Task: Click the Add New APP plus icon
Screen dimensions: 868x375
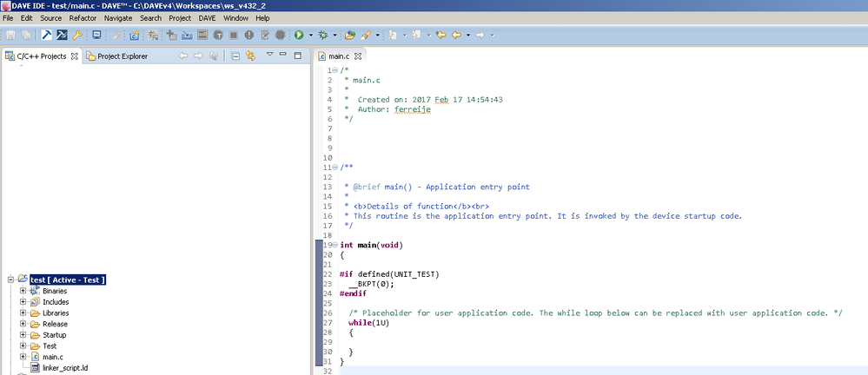Action: coord(172,35)
